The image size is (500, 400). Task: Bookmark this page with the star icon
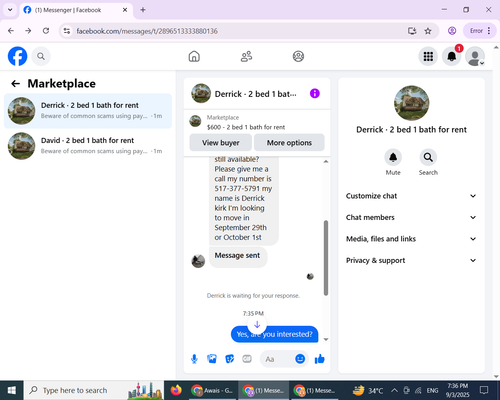(x=428, y=31)
